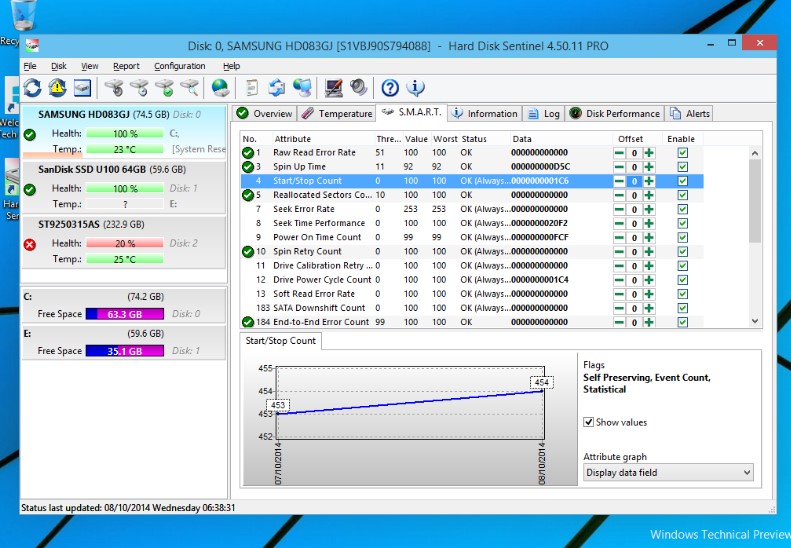Decrease offset for Spin Up Time
791x548 pixels.
(x=619, y=167)
